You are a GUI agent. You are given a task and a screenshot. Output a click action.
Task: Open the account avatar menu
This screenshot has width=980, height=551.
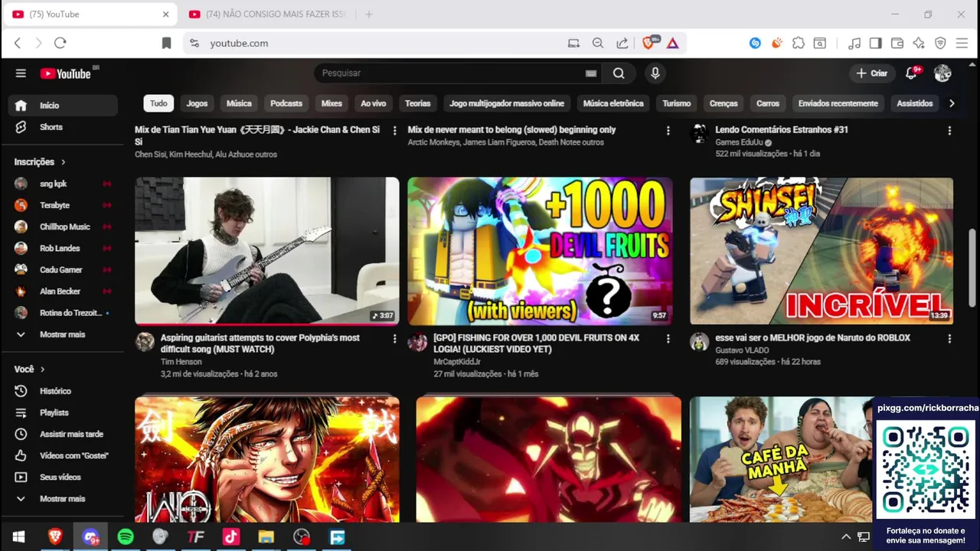pyautogui.click(x=942, y=73)
